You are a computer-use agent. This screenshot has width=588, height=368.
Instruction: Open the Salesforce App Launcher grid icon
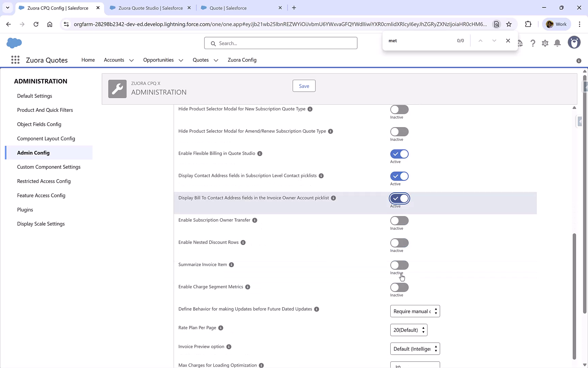coord(15,60)
